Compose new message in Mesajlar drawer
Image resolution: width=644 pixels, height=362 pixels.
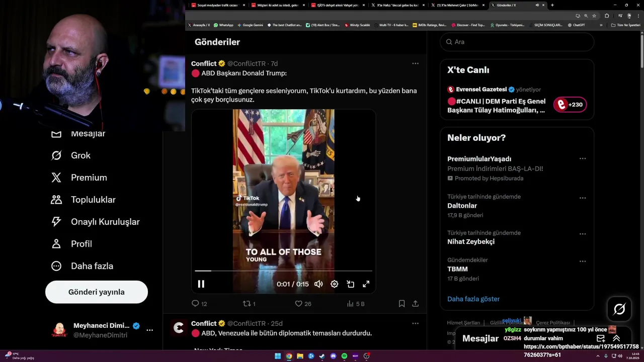point(601,338)
